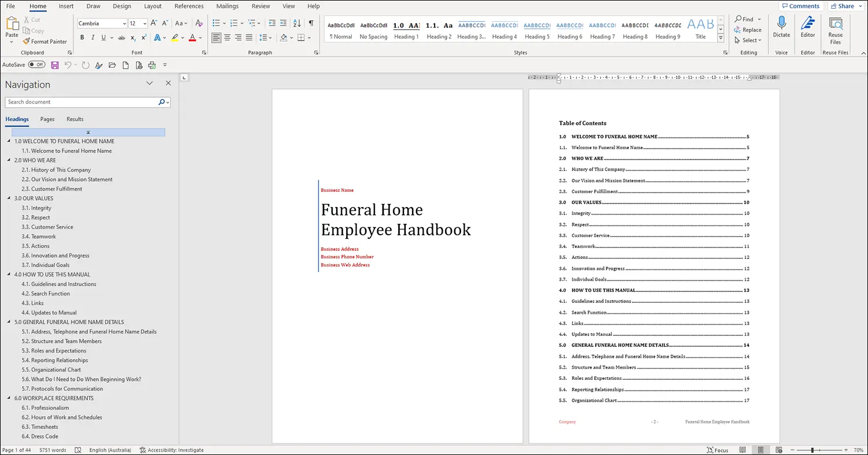Jump to 3.3. Customer Service heading
Image resolution: width=868 pixels, height=455 pixels.
point(47,227)
